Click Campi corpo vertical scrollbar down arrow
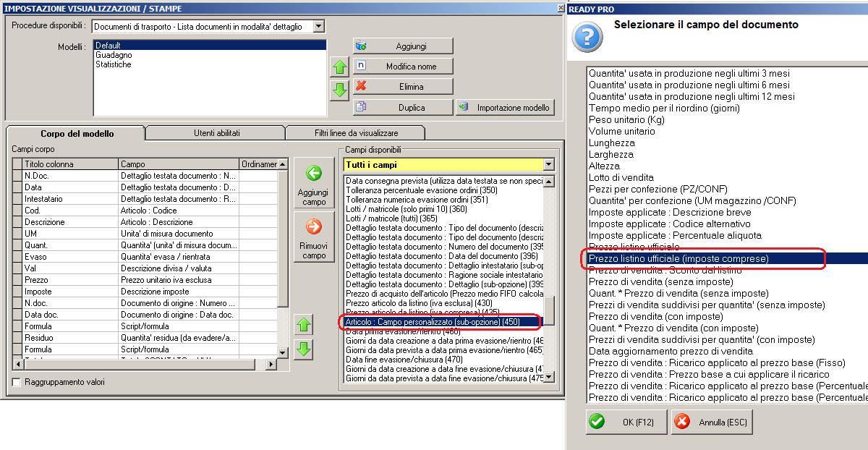The height and width of the screenshot is (450, 868). click(283, 353)
